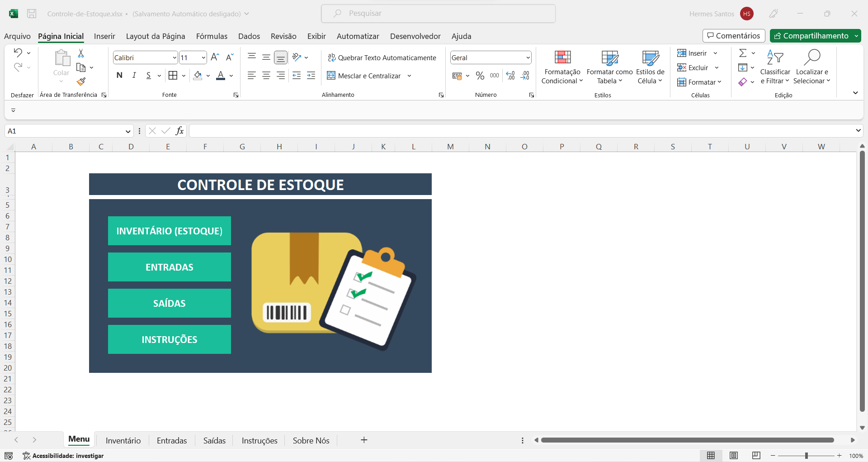
Task: Collapse the ribbon with chevron
Action: pos(855,93)
